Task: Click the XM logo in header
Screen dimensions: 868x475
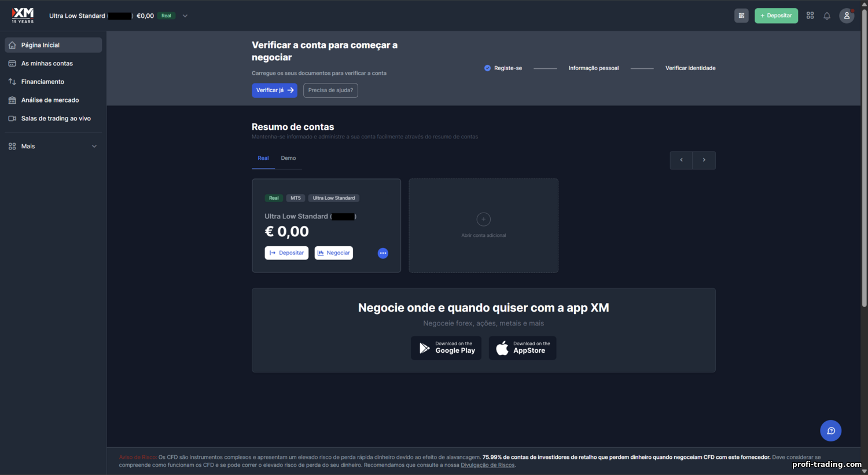Action: (x=23, y=15)
